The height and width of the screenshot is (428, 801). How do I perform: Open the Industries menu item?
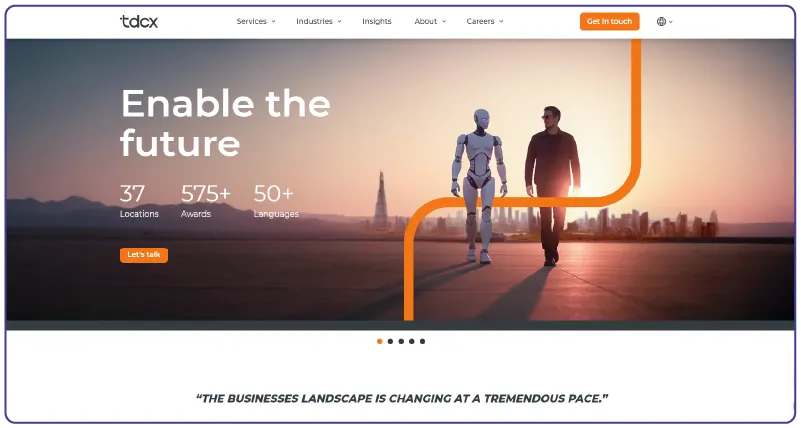[314, 21]
